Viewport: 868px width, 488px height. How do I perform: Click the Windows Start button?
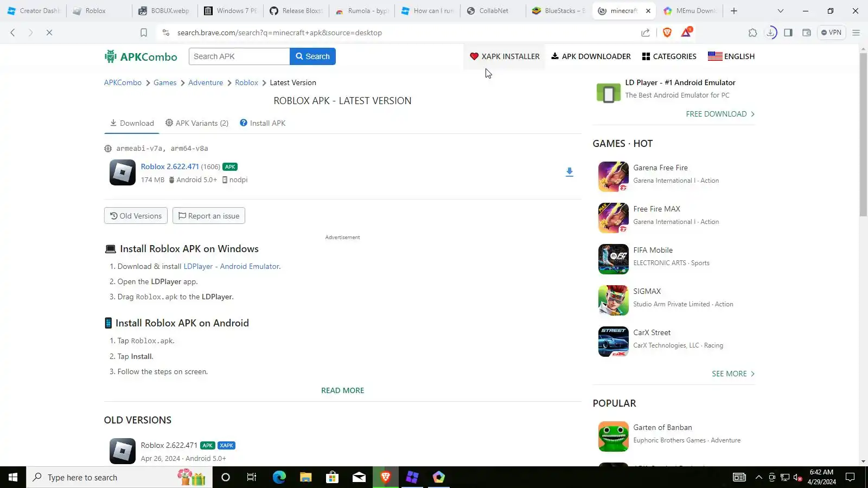13,477
